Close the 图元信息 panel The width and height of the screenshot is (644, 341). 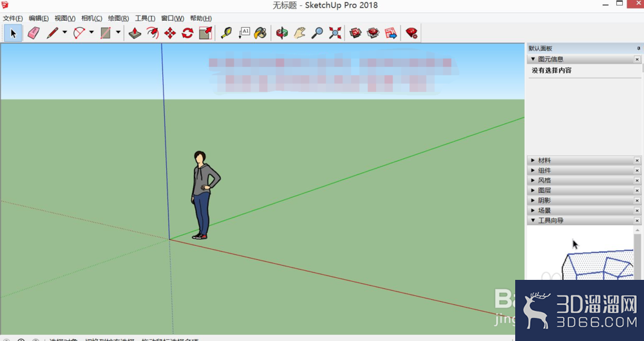point(637,59)
